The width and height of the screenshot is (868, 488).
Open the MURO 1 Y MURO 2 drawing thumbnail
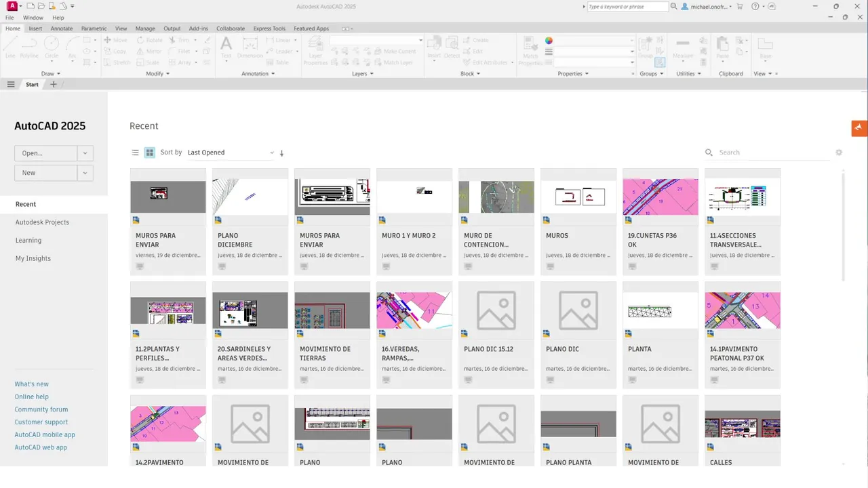coord(414,197)
